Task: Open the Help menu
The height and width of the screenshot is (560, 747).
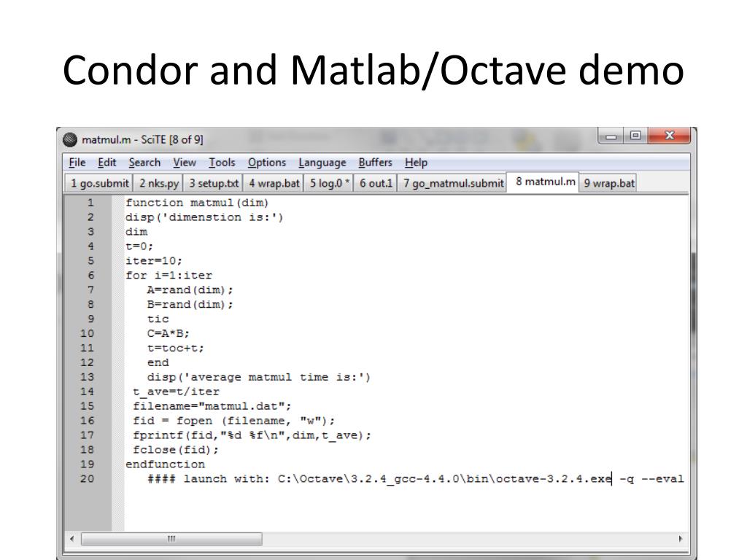Action: click(416, 163)
